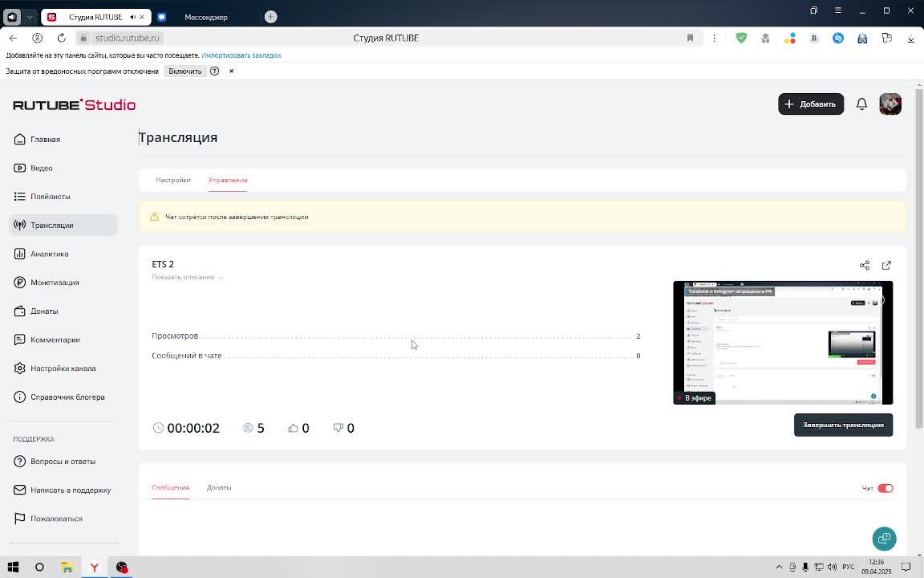Open the support chat bubble
Viewport: 924px width, 578px height.
pyautogui.click(x=884, y=539)
